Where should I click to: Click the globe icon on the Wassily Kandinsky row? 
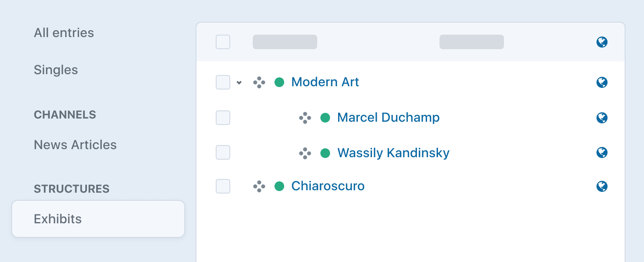[602, 152]
